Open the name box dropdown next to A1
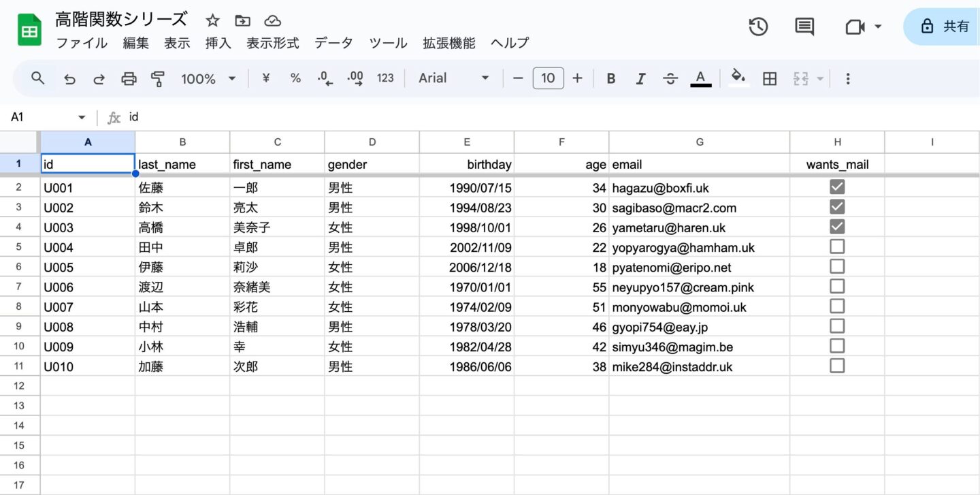Screen dimensions: 980x495 [x=81, y=116]
